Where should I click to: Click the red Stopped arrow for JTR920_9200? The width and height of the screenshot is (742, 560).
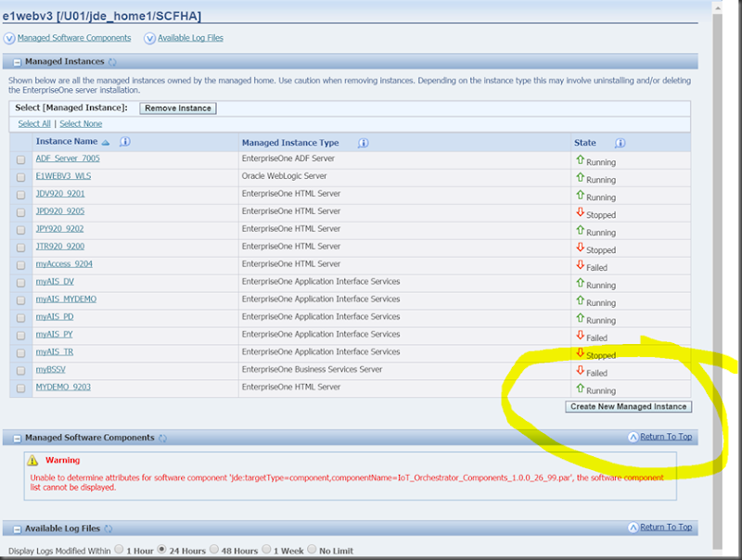581,248
